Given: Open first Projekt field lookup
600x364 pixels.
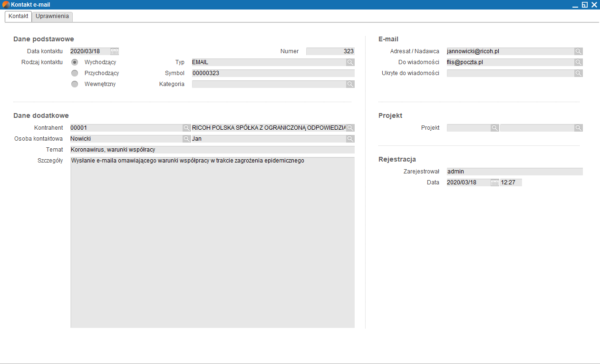Looking at the screenshot, I should (494, 128).
